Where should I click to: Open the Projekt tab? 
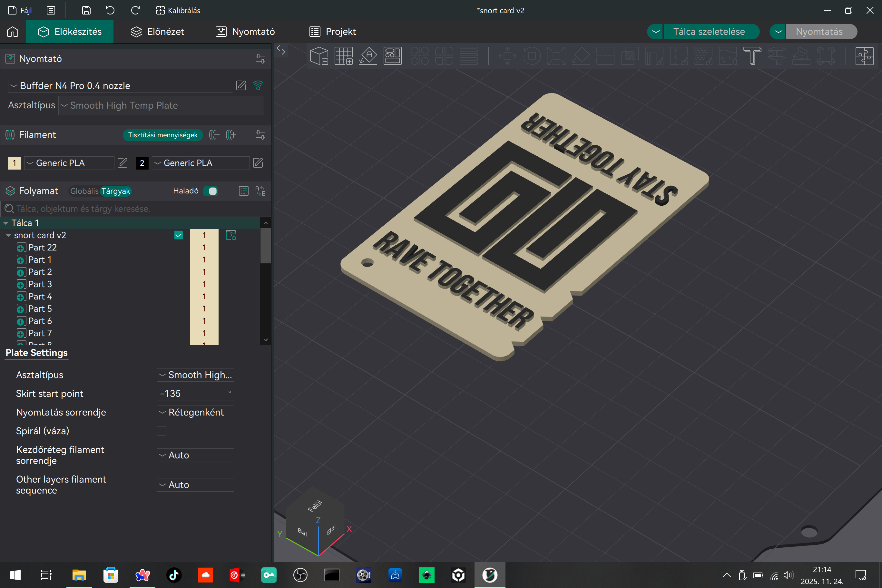(x=332, y=32)
